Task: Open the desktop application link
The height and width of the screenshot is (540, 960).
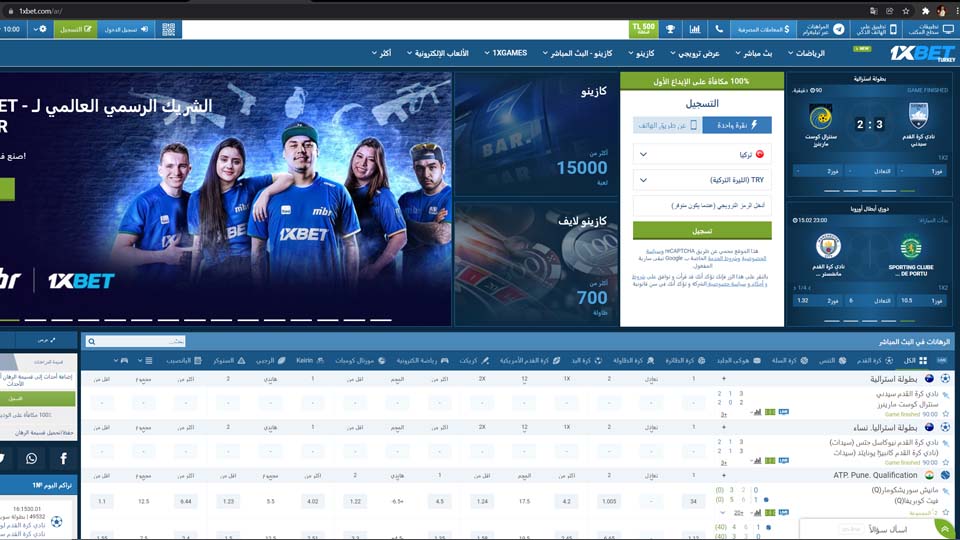Action: coord(931,29)
